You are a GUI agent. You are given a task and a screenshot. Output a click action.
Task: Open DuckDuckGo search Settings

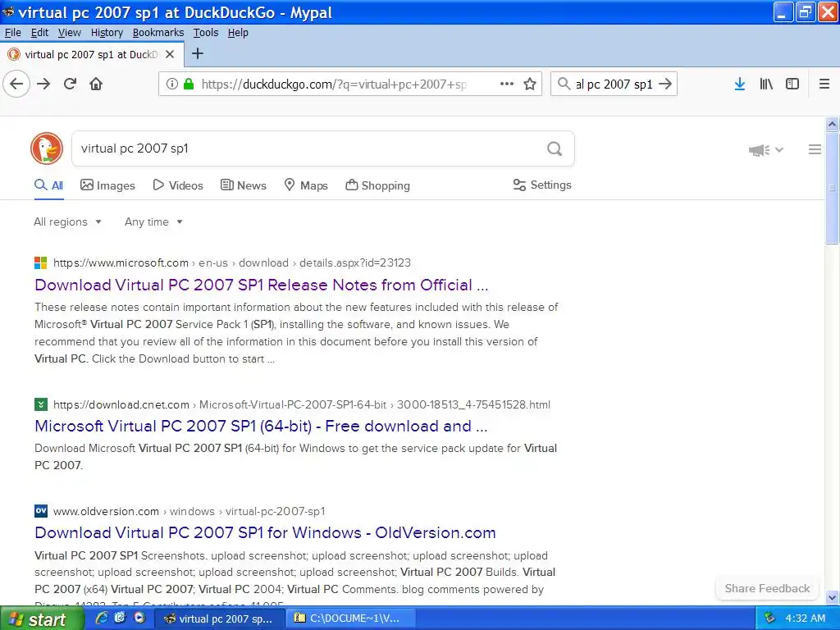(x=542, y=185)
